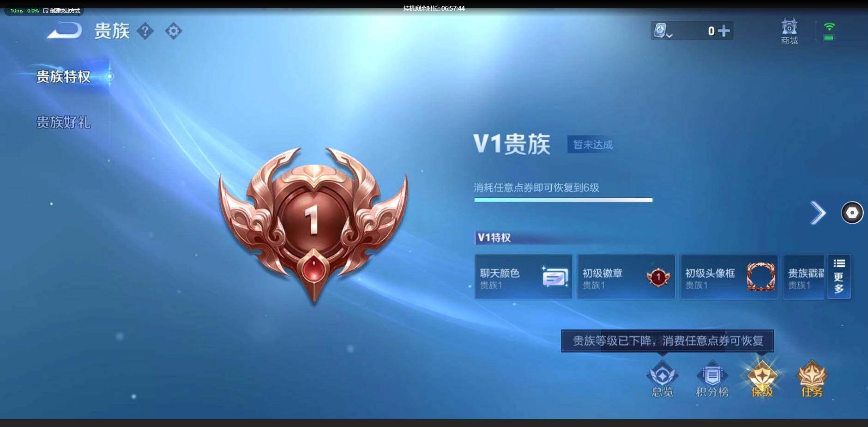Click 创建快捷方式 in the top bar
Screen dimensions: 868x427
point(62,11)
